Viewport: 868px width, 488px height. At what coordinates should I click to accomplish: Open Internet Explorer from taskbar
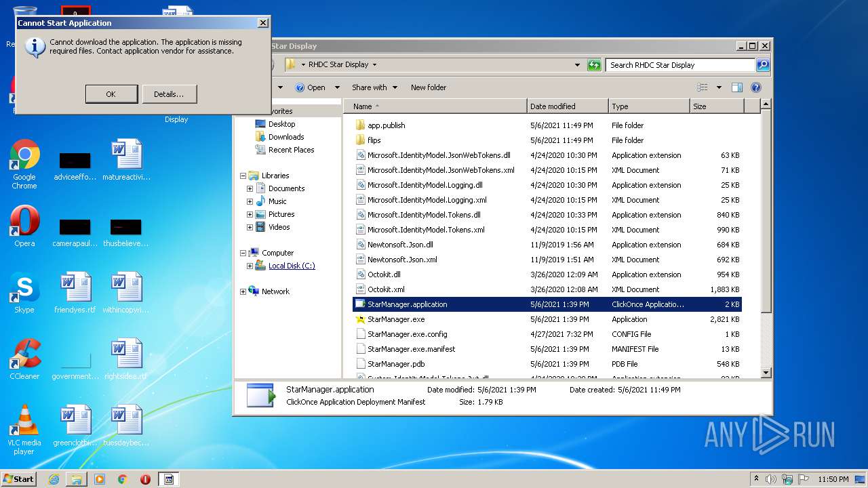[x=54, y=479]
